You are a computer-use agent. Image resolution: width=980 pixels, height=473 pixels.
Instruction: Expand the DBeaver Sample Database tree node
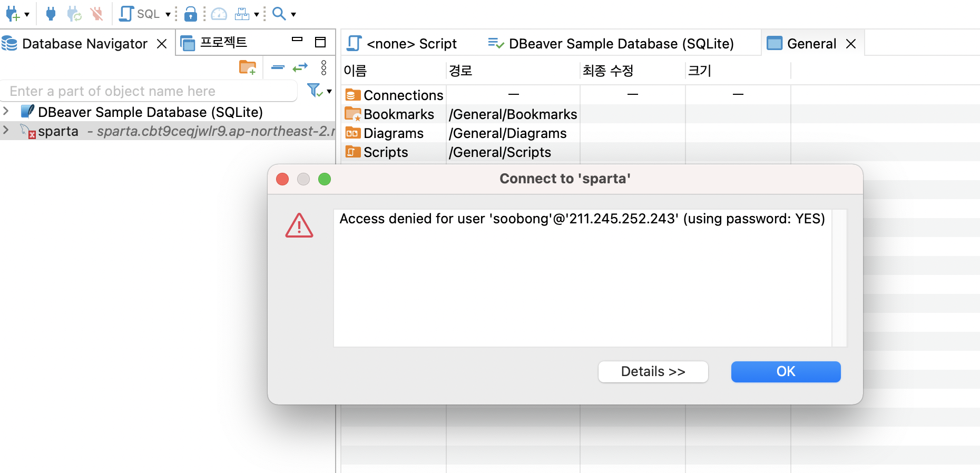(6, 111)
